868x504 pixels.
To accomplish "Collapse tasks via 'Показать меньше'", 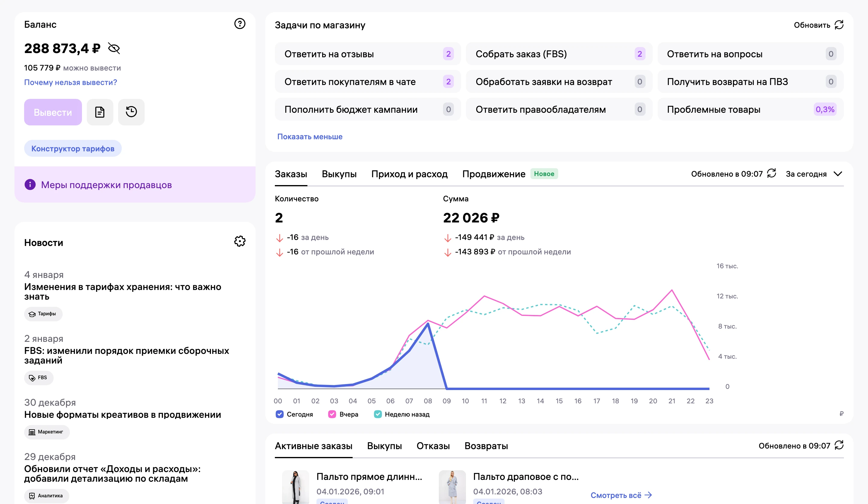I will pos(310,137).
